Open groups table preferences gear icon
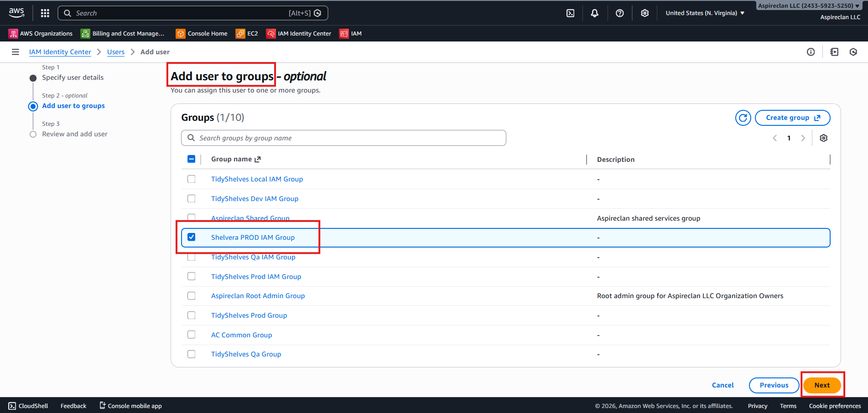The image size is (868, 413). [824, 138]
